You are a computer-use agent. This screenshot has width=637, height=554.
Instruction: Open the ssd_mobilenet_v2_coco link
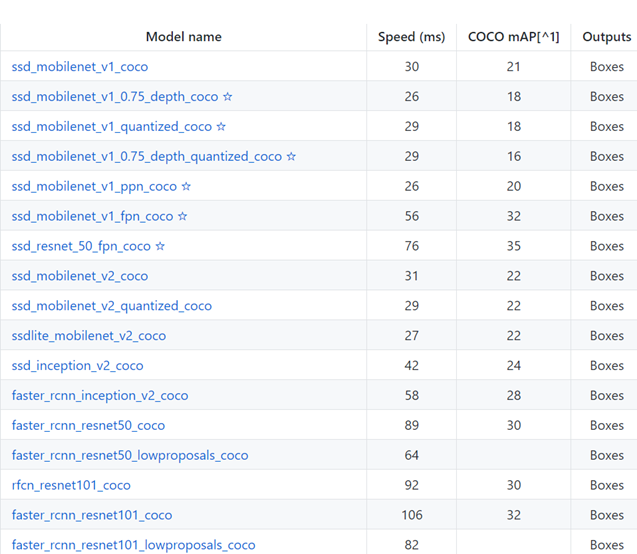pos(80,276)
